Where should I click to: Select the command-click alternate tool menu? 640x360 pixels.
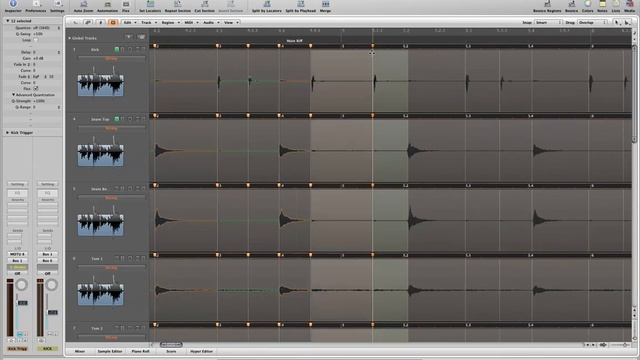(x=627, y=22)
